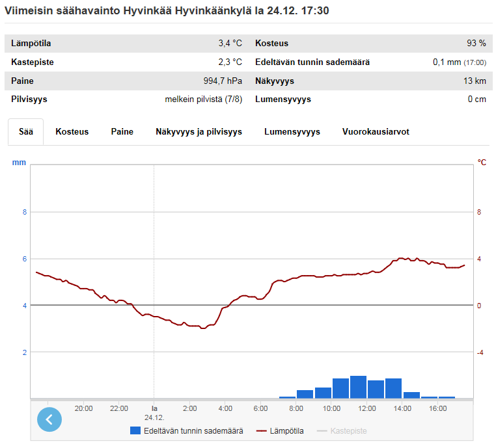Click the la 24.12. date axis label
The height and width of the screenshot is (448, 496).
coord(154,413)
